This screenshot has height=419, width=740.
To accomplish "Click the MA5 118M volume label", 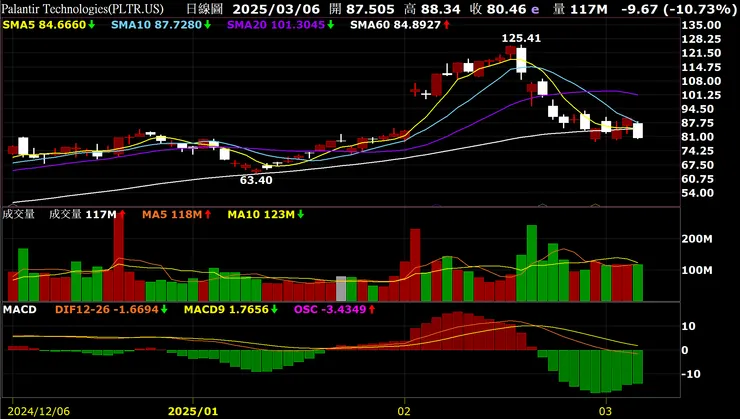I will coord(172,214).
